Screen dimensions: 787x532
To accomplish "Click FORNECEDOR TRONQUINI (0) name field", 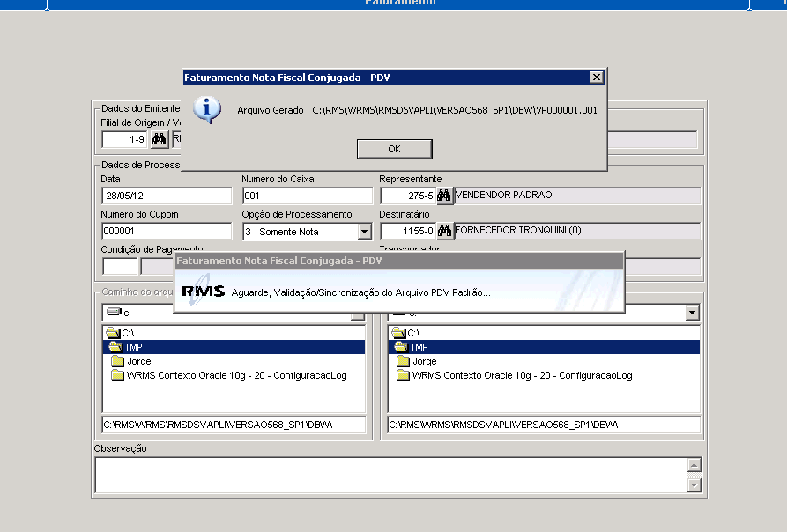I will [577, 231].
